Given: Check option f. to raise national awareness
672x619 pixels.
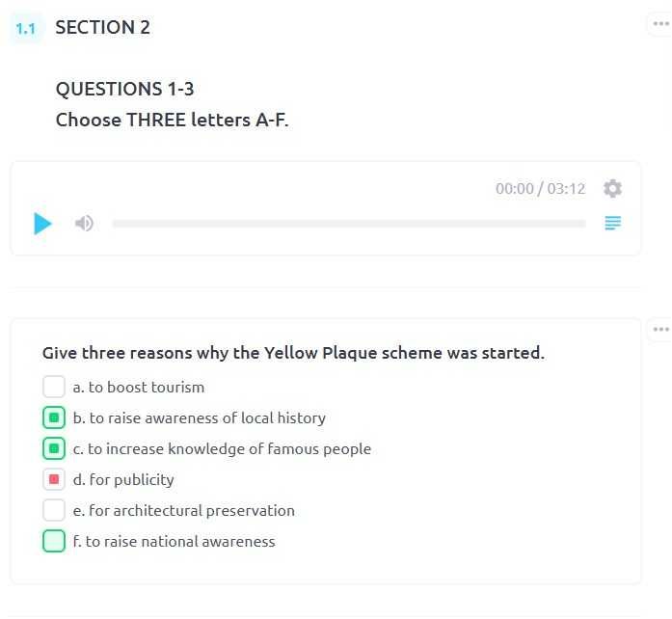Looking at the screenshot, I should (54, 542).
